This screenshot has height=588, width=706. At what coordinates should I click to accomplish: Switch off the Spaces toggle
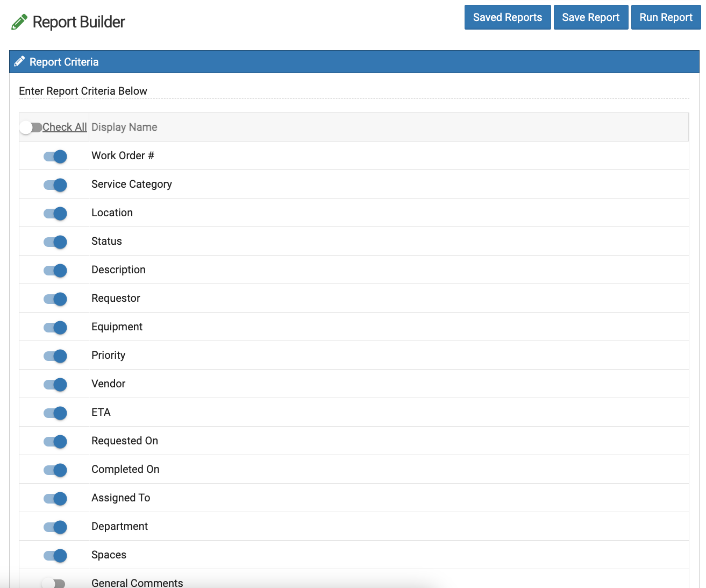pyautogui.click(x=55, y=555)
